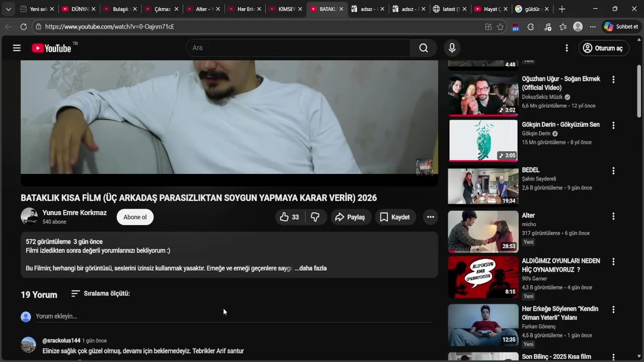Open Copilot Sohbet et button

[621, 27]
